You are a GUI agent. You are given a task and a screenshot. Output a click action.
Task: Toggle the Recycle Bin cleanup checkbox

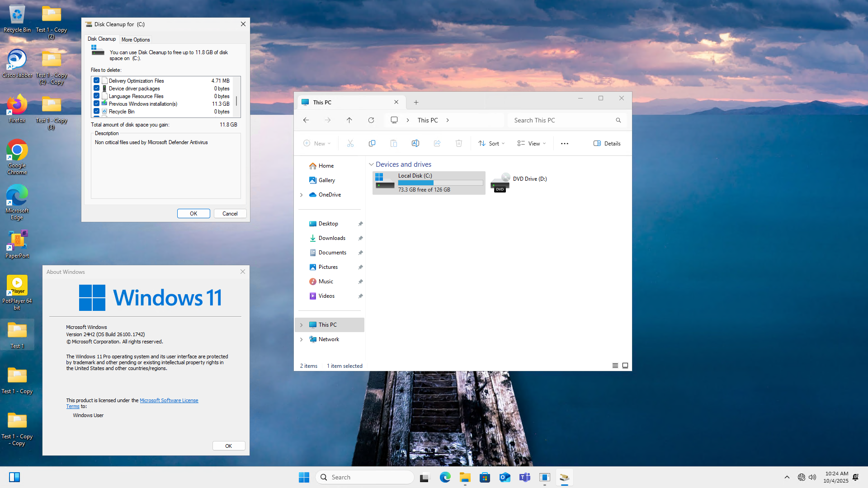tap(96, 111)
